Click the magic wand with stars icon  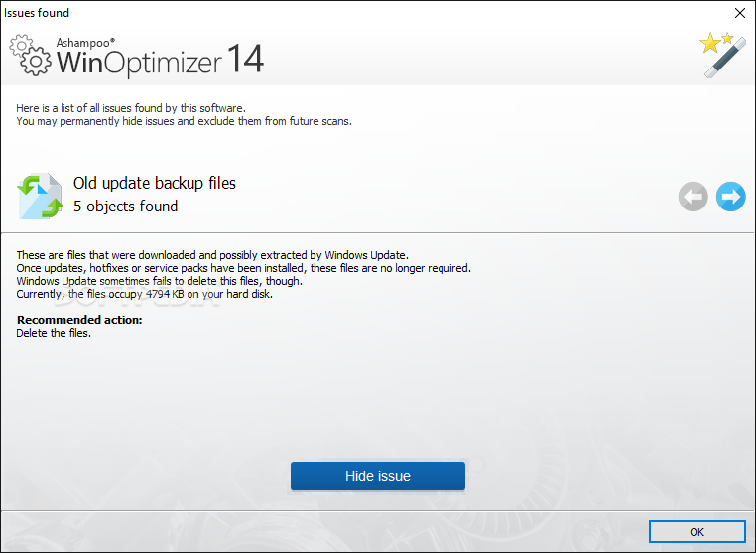coord(722,55)
